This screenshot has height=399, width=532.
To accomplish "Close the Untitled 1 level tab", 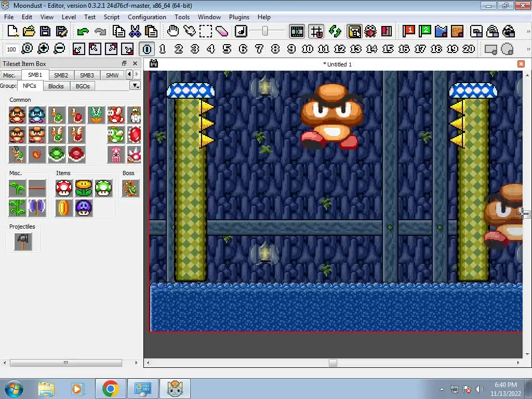I will (521, 64).
